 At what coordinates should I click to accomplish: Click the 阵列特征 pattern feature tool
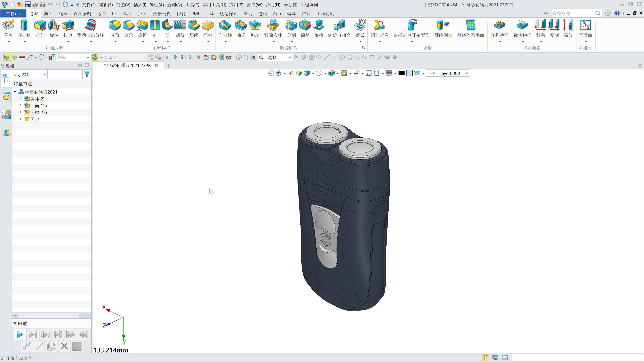pyautogui.click(x=499, y=28)
